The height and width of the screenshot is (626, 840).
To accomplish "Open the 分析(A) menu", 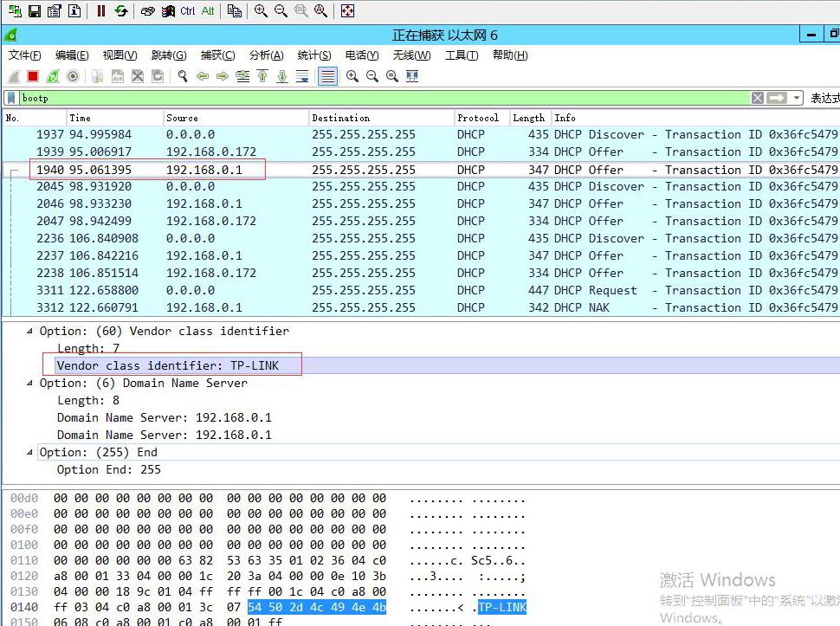I will pos(266,55).
